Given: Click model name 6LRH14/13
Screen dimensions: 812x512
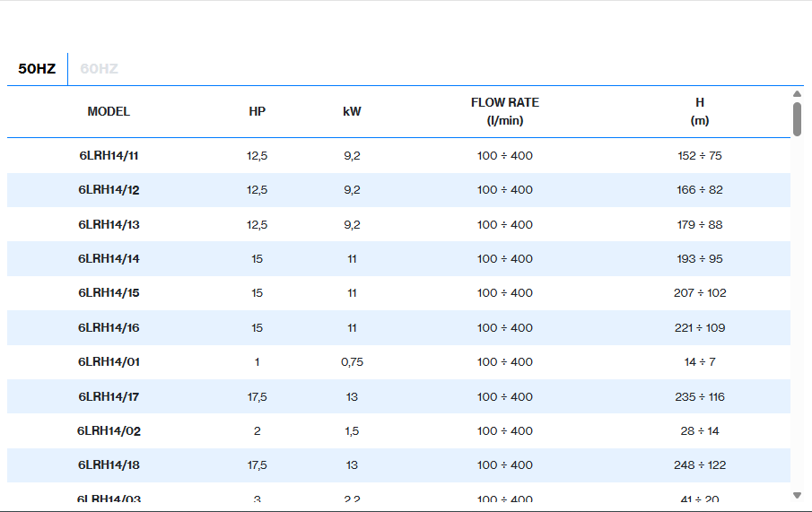Looking at the screenshot, I should 109,225.
